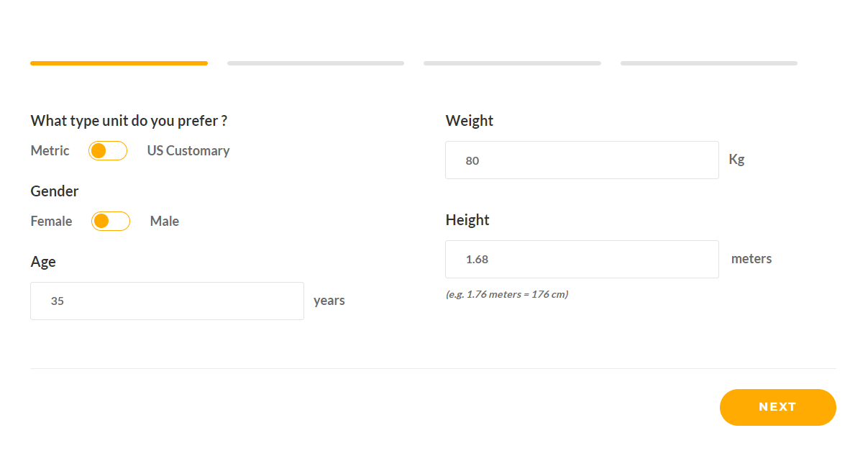Click inside the Weight input field
This screenshot has width=868, height=456.
[x=582, y=160]
